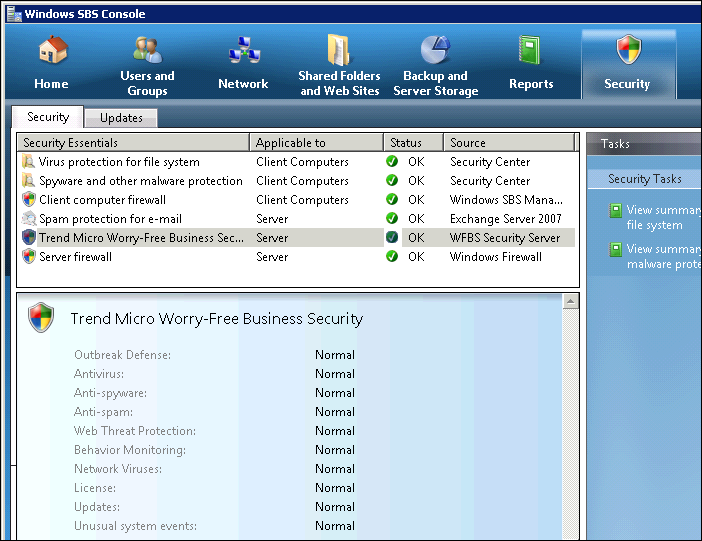This screenshot has height=541, width=702.
Task: Select the Trend Micro Worry-Free Business Sec... row
Action: [298, 237]
